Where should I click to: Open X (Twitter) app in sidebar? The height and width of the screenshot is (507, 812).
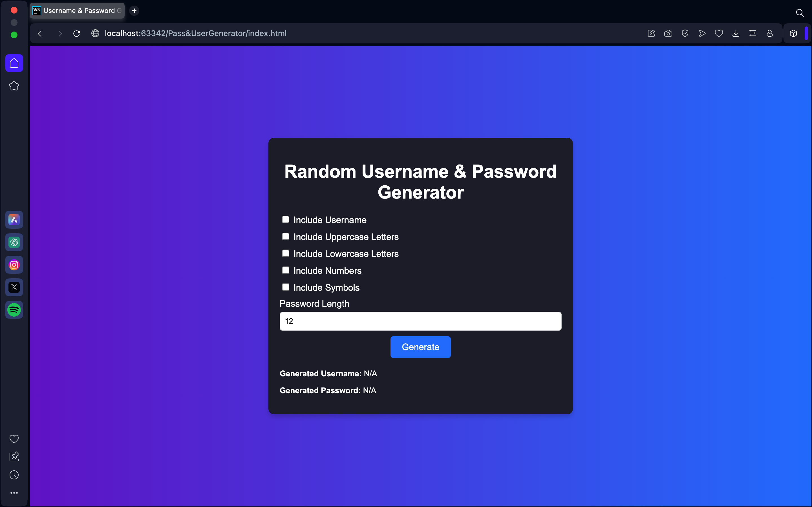click(14, 287)
